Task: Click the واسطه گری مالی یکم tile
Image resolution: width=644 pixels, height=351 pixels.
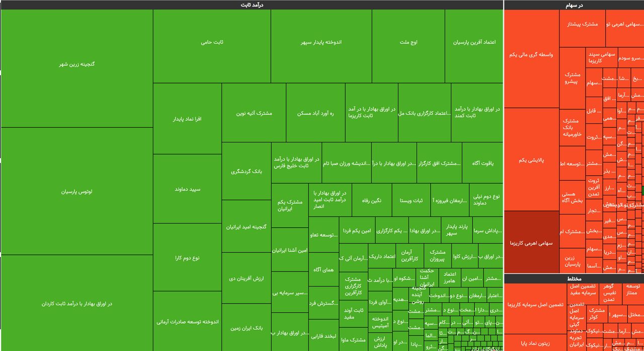Action: 531,54
